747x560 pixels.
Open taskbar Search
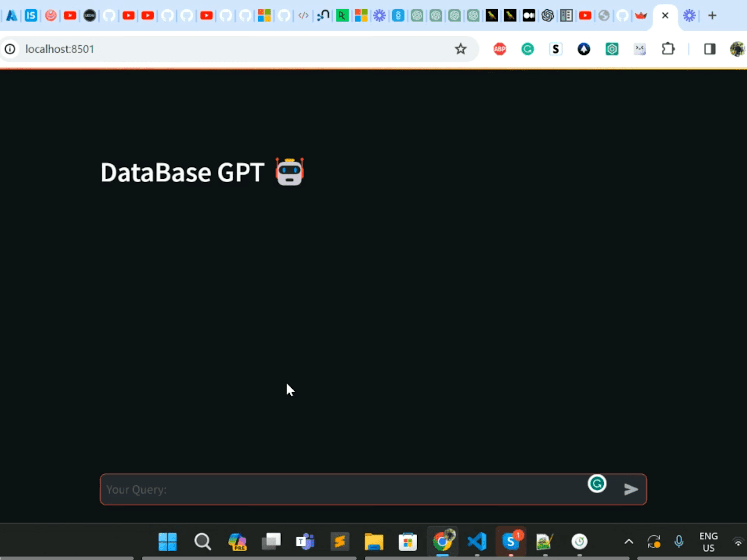click(203, 541)
